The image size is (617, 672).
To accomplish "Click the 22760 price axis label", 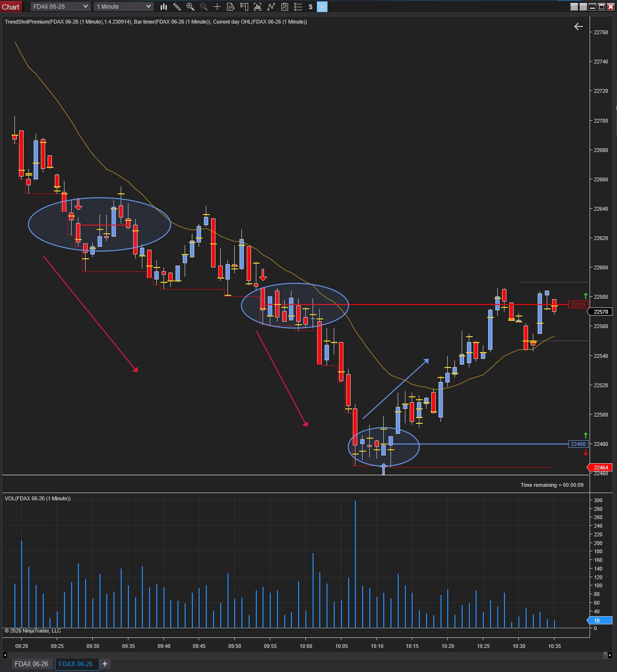I will [x=601, y=32].
